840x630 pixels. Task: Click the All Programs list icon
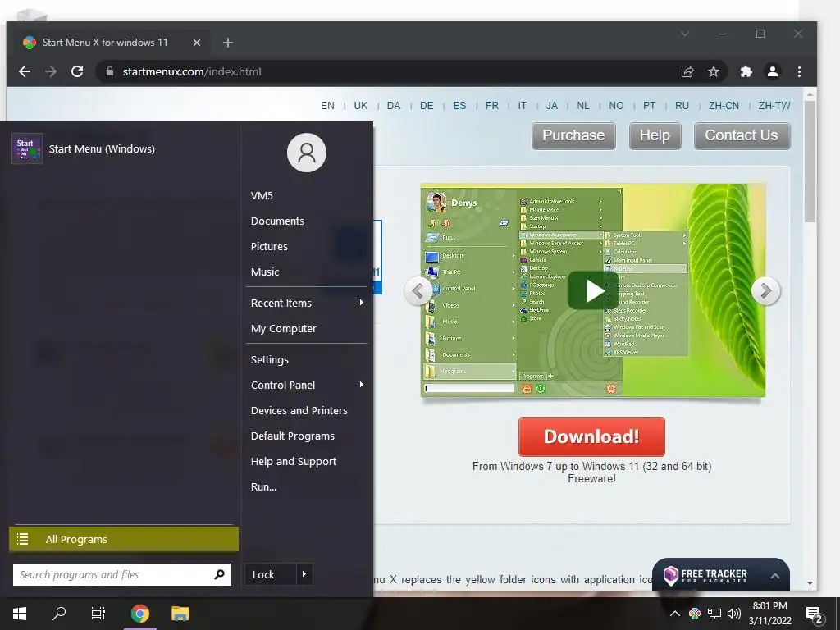coord(22,539)
